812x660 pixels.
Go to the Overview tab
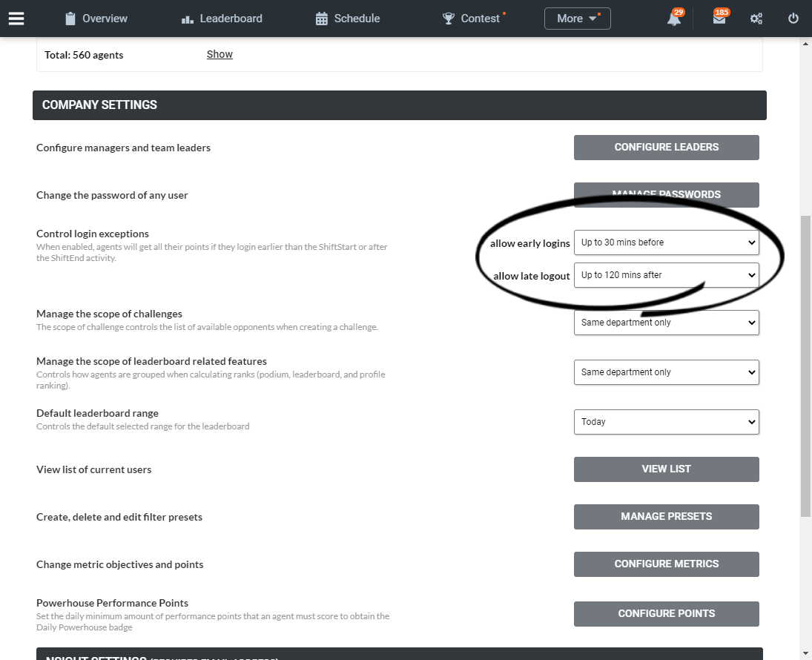[96, 19]
